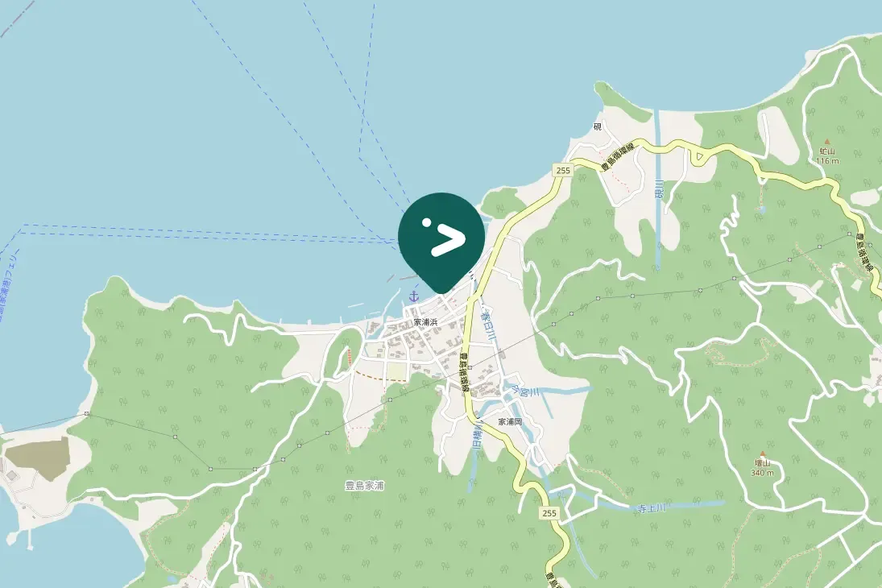Click the brown quarry area on the west peninsula
Image resolution: width=882 pixels, height=588 pixels.
point(36,457)
